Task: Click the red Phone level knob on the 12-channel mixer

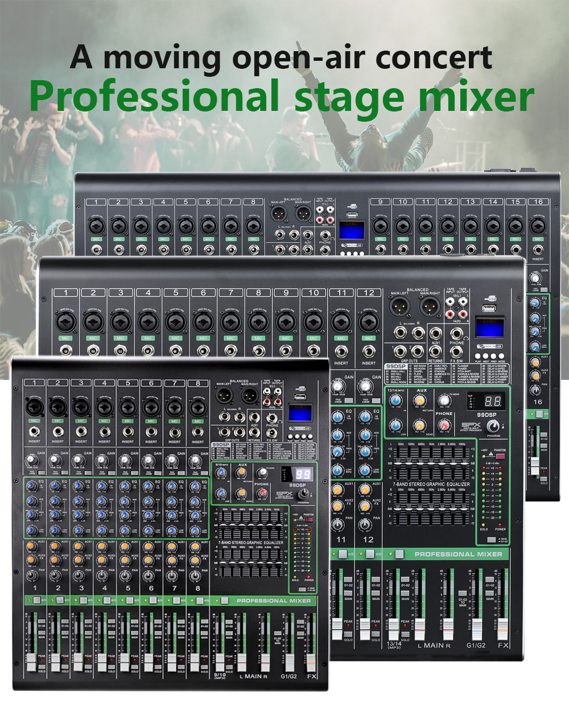Action: coord(444,425)
